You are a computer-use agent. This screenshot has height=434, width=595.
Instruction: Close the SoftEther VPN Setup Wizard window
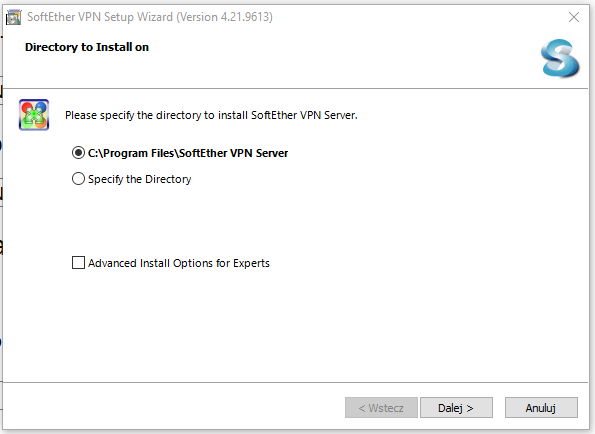pos(574,17)
